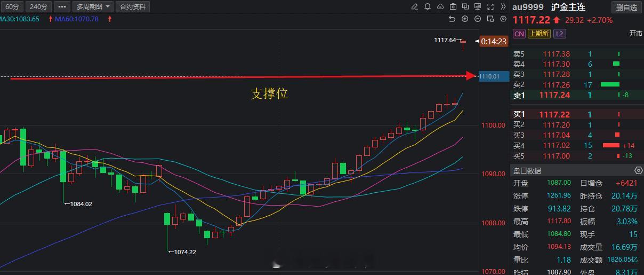Screen dimensions: 644x275
Task: Open the 多周期图 dropdown
Action: [93, 7]
